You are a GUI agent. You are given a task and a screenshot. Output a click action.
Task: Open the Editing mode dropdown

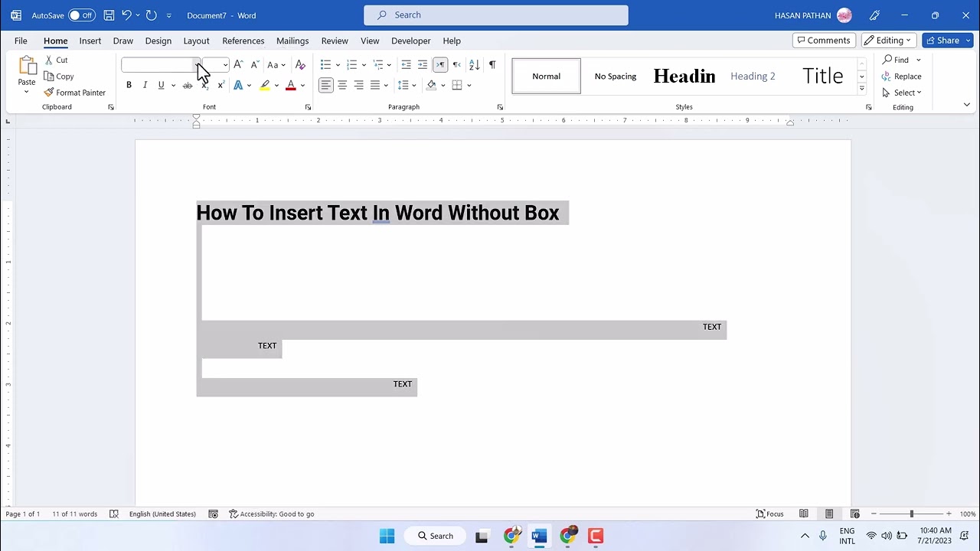tap(889, 41)
